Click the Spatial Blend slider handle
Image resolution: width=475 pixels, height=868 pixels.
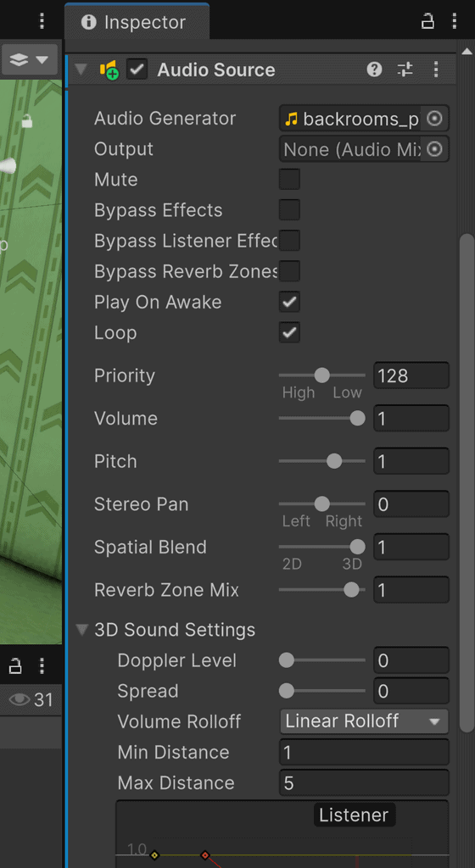click(358, 547)
